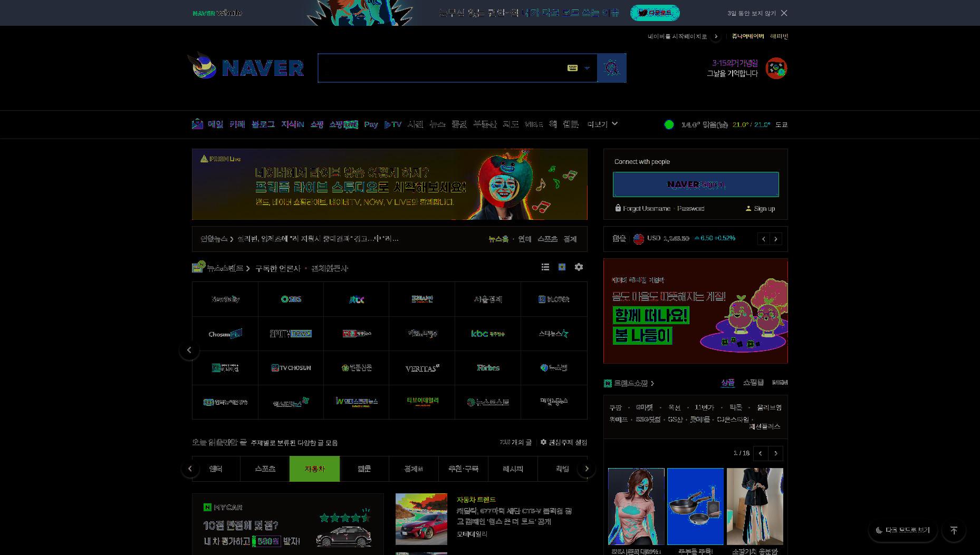
Task: Select the 웹툰 topic tab
Action: coord(364,469)
